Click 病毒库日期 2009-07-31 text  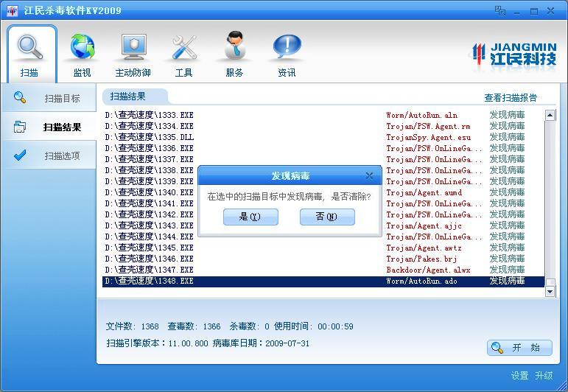[x=262, y=343]
